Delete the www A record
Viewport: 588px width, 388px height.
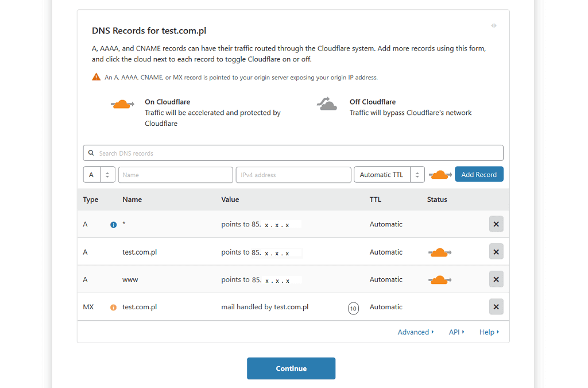(x=496, y=279)
